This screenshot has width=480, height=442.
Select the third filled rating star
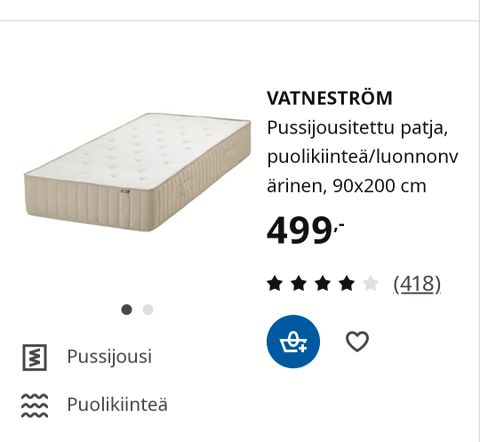pos(323,284)
